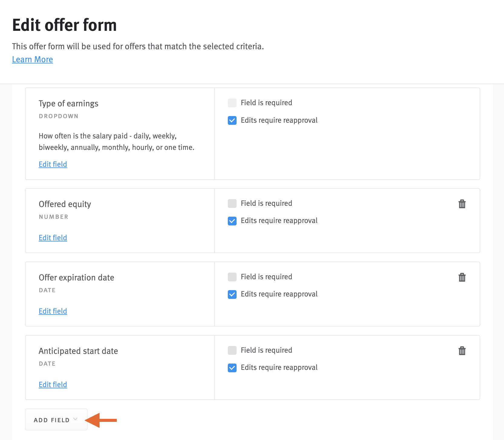Enable Field is required for Offer expiration date

(232, 277)
